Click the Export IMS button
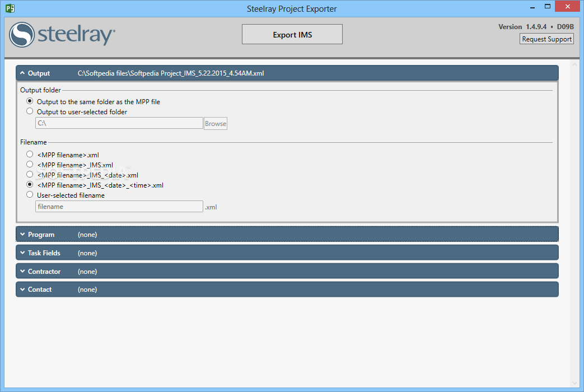 (292, 34)
